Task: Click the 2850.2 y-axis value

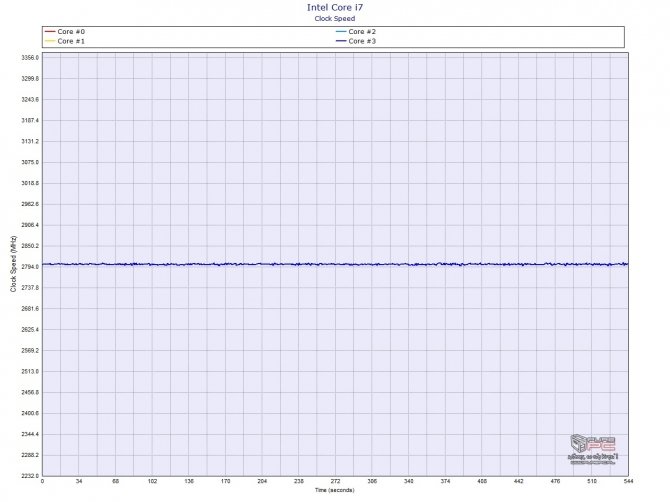Action: click(30, 246)
